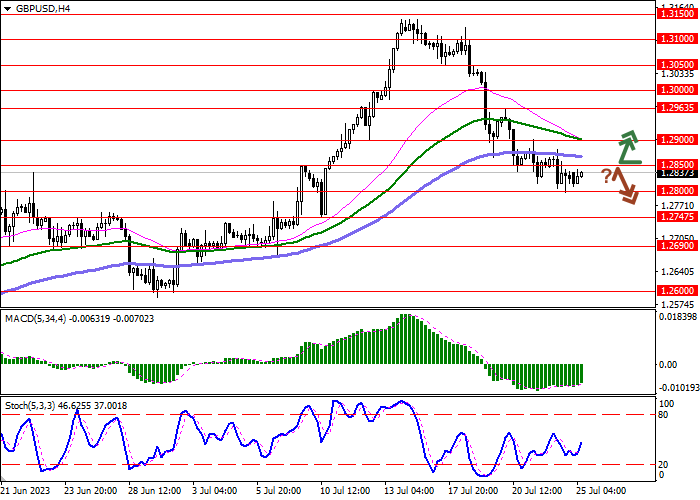
Task: Click the 17 Jul 20:00 time label
Action: pos(475,491)
